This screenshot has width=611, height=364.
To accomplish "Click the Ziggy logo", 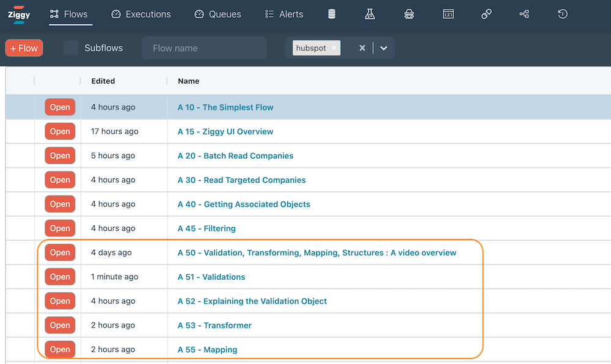I will point(18,14).
